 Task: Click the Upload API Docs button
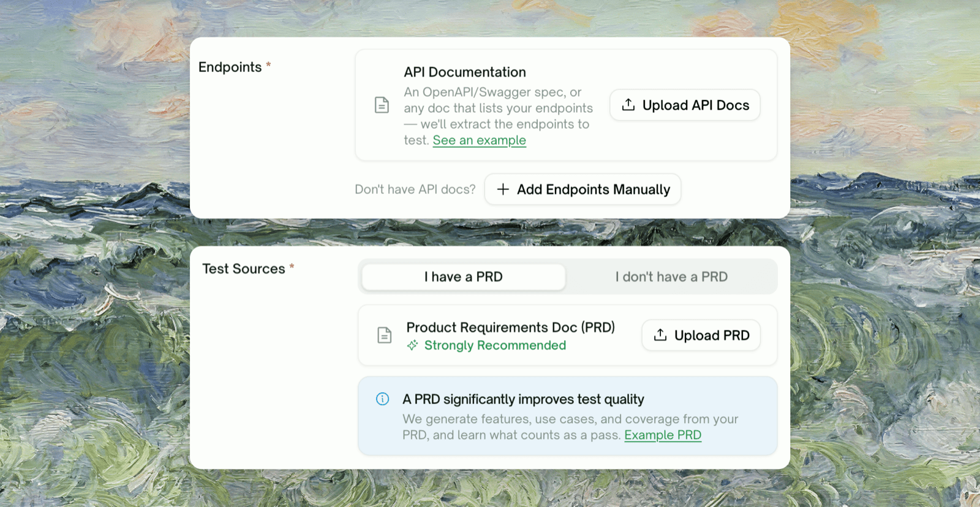point(685,105)
